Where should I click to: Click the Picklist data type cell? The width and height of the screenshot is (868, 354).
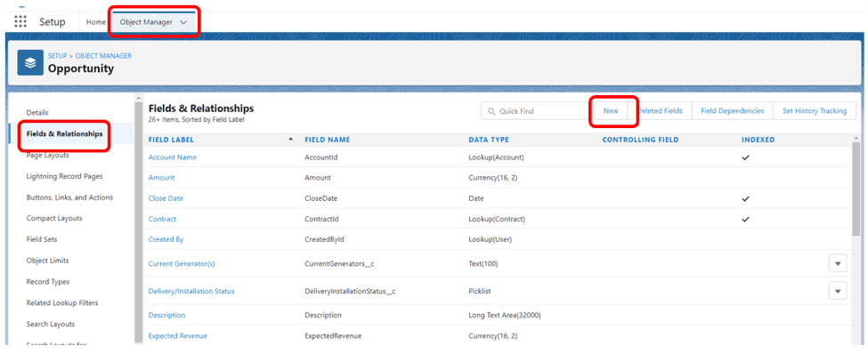click(479, 291)
